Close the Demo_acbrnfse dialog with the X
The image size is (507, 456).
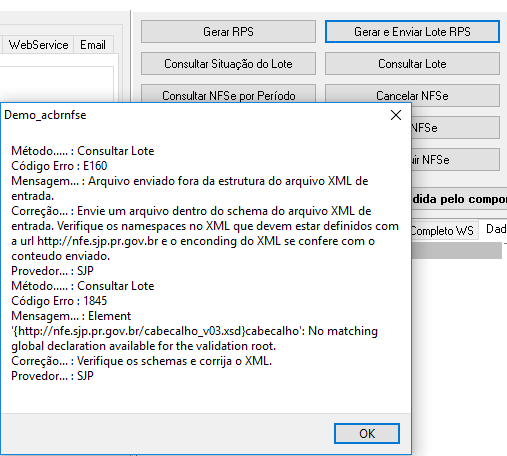coord(396,115)
